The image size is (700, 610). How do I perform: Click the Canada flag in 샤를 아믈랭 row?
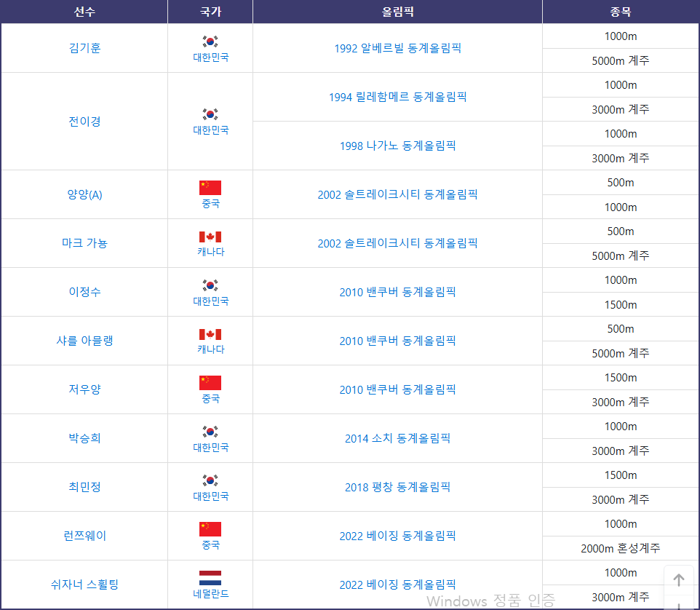pyautogui.click(x=210, y=334)
